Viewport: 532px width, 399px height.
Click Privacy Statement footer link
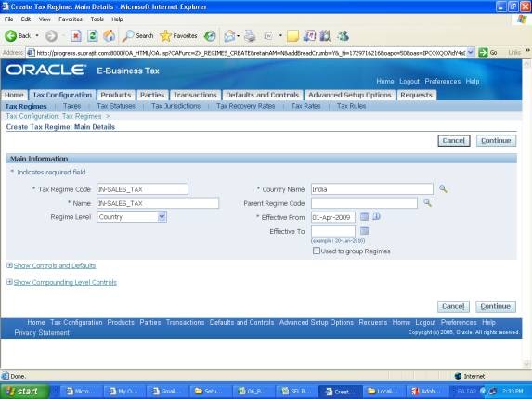point(42,332)
